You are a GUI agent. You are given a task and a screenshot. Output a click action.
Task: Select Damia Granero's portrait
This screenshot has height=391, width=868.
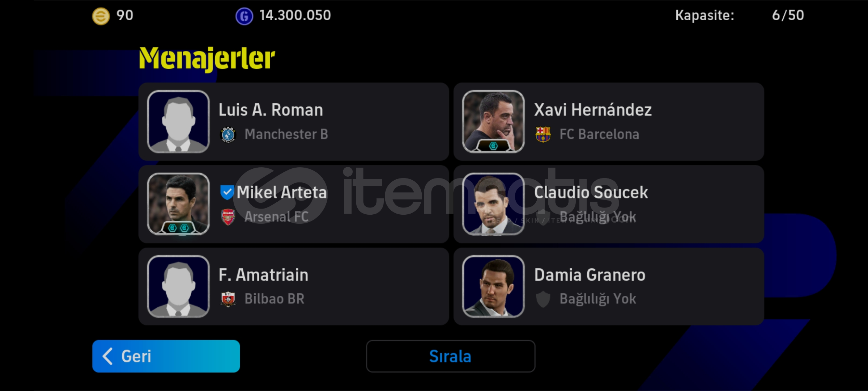click(493, 286)
